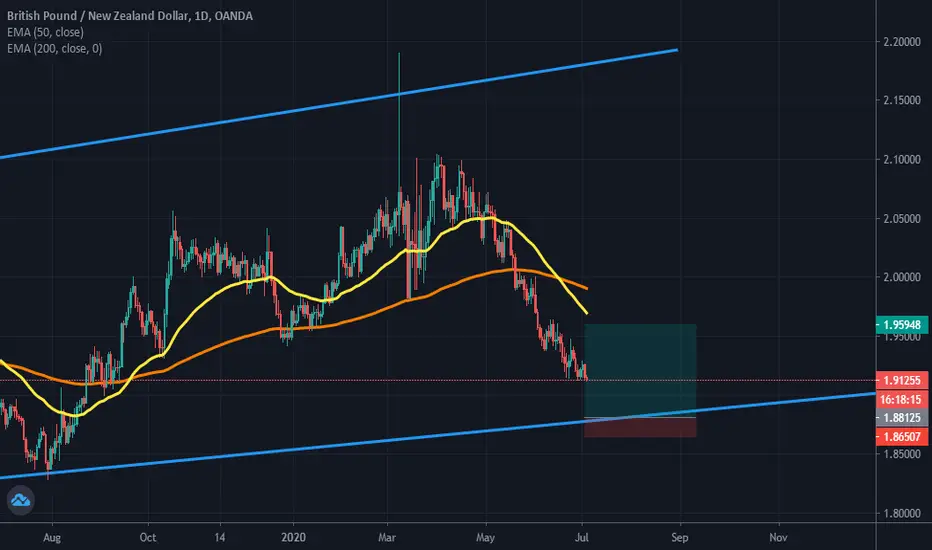Image resolution: width=932 pixels, height=550 pixels.
Task: Click the 2.05000 price axis label
Action: pos(902,218)
